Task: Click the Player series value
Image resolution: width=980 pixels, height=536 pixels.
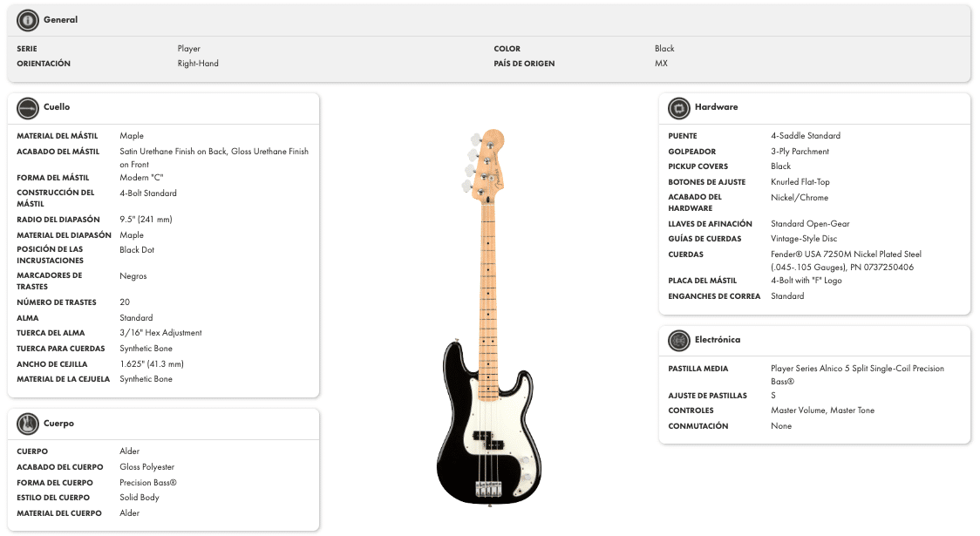Action: [188, 49]
